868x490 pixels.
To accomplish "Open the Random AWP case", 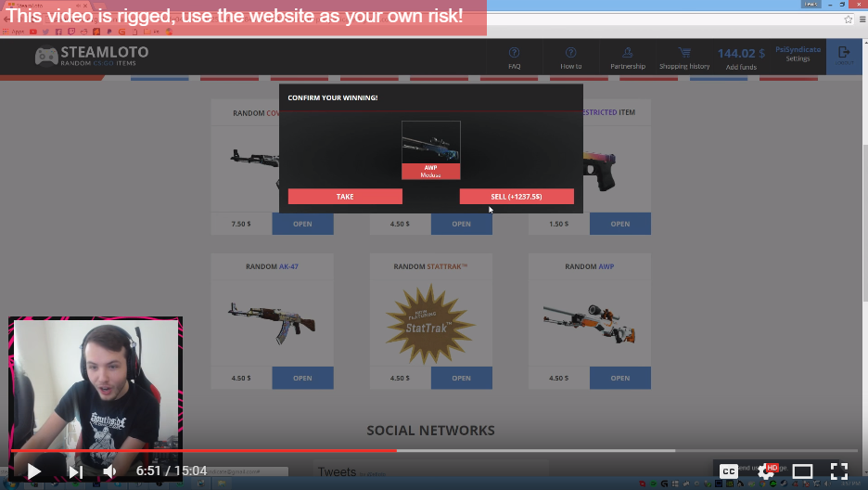I will pos(620,378).
